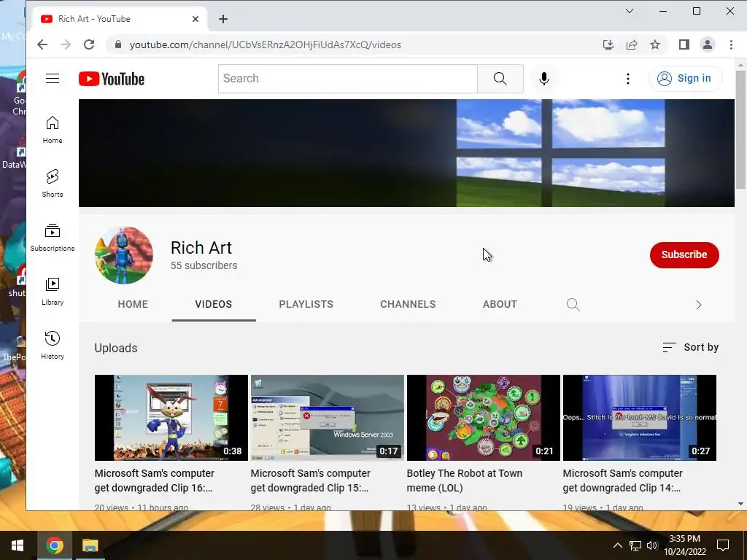747x560 pixels.
Task: Open Chrome's three-dot menu
Action: [731, 44]
